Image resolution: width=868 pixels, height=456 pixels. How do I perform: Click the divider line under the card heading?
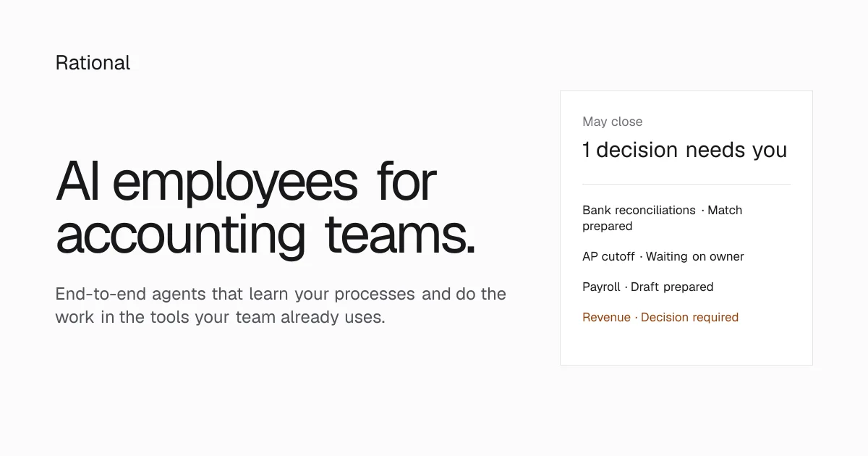(x=686, y=184)
